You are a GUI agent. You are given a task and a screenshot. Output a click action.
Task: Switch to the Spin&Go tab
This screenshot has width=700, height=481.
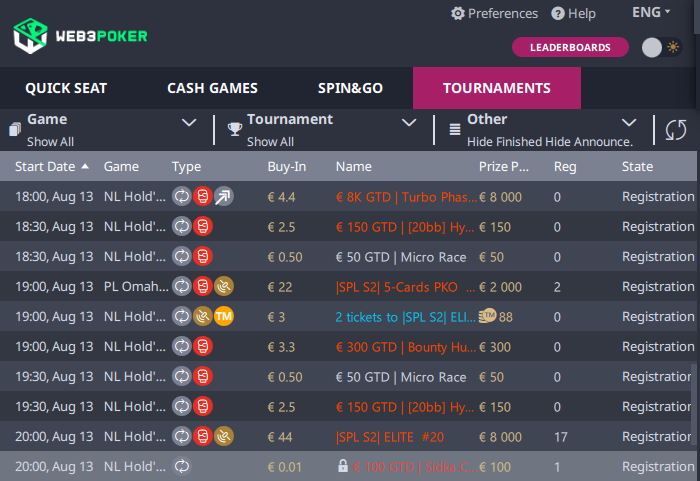click(x=350, y=88)
